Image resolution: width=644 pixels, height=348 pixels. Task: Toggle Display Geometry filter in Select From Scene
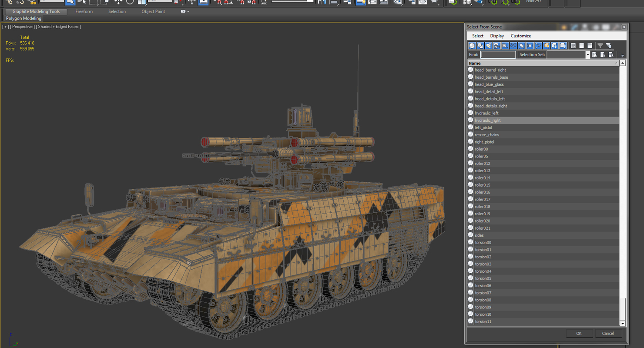pos(472,46)
